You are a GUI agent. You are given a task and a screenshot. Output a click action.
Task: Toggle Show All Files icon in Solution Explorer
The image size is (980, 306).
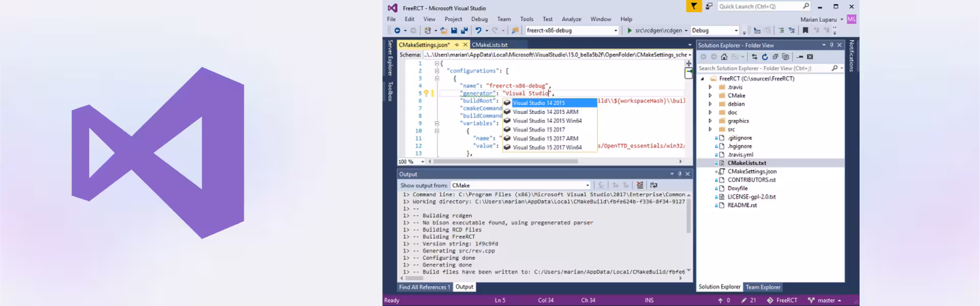click(x=786, y=57)
